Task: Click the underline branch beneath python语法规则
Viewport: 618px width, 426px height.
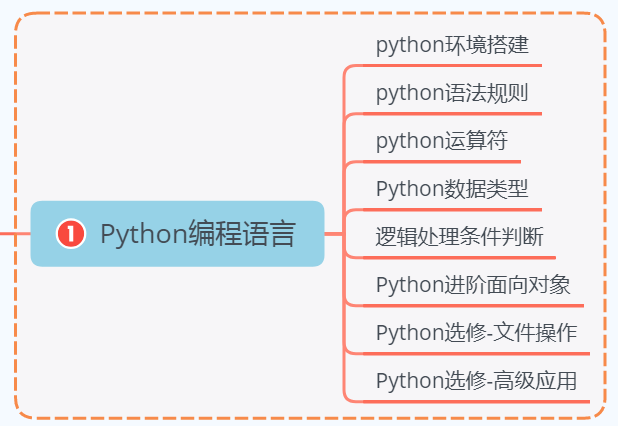Action: click(x=452, y=114)
